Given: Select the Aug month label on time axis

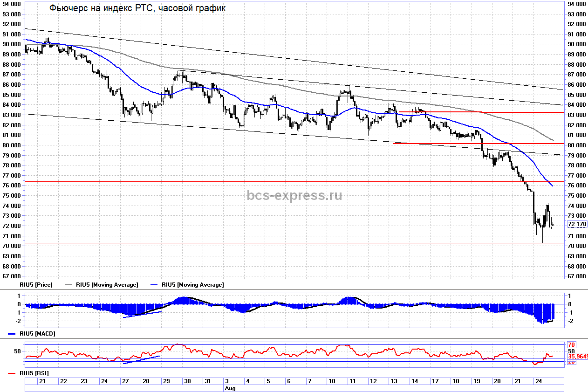Looking at the screenshot, I should tap(230, 388).
